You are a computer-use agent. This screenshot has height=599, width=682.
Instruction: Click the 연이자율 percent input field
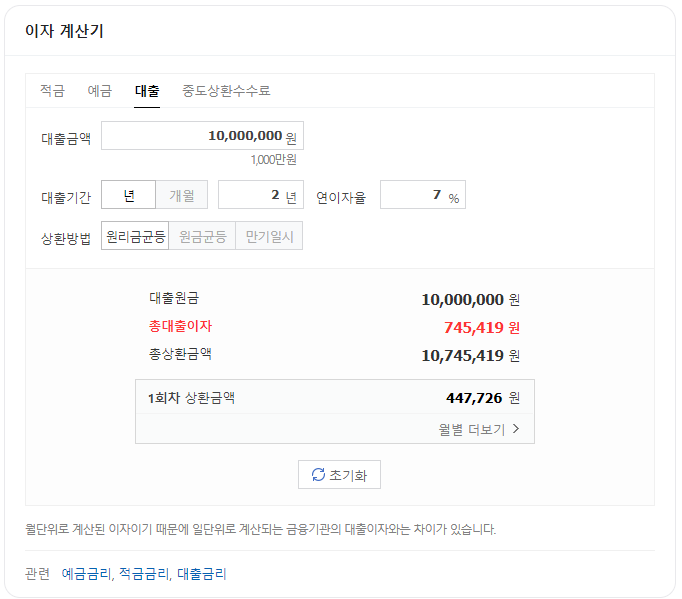(x=423, y=195)
